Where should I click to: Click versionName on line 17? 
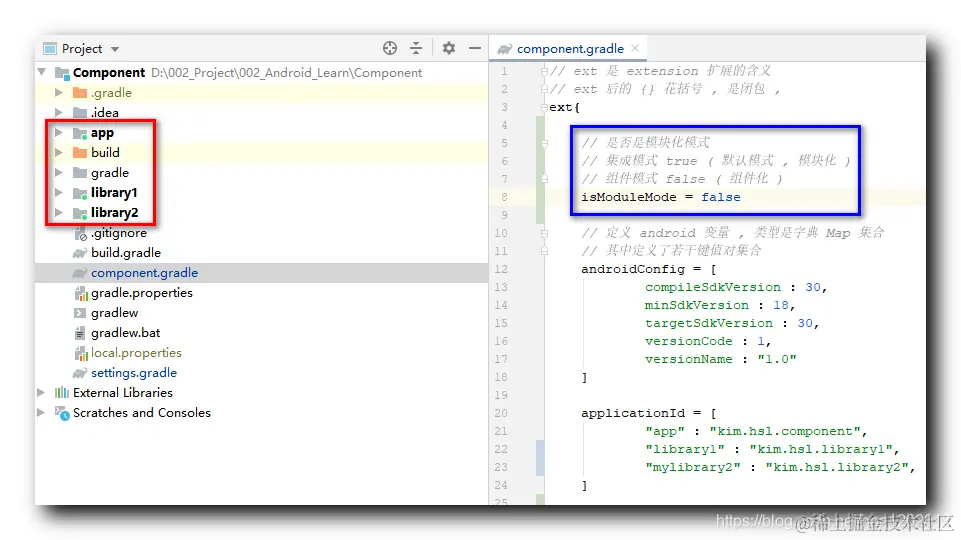pyautogui.click(x=688, y=359)
